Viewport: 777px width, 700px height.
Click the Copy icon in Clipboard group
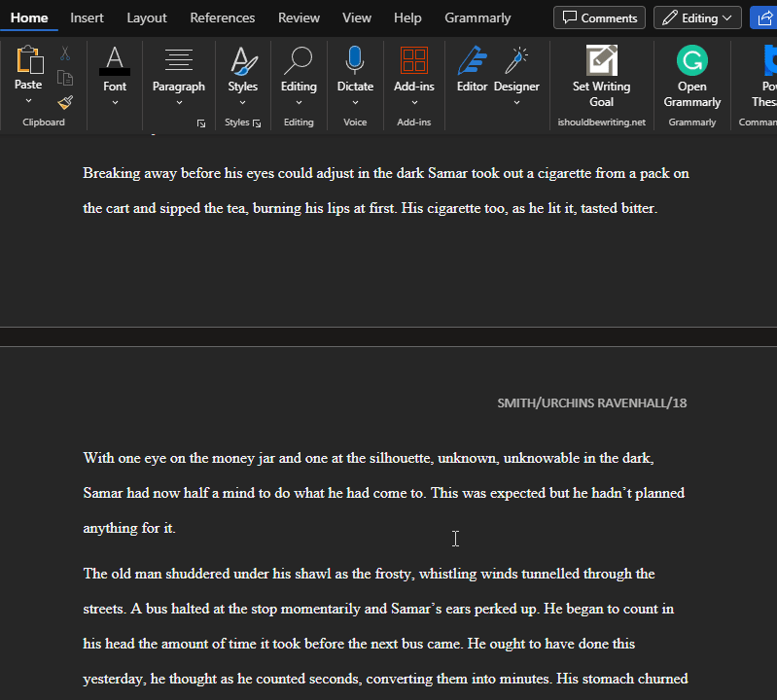click(65, 78)
